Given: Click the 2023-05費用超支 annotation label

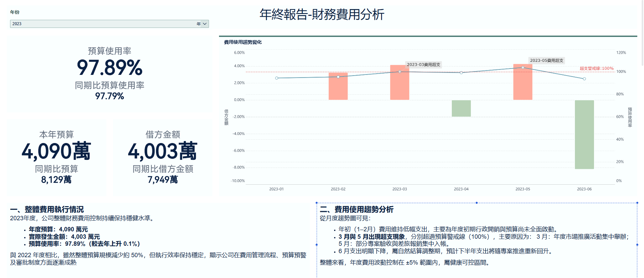Looking at the screenshot, I should 546,60.
